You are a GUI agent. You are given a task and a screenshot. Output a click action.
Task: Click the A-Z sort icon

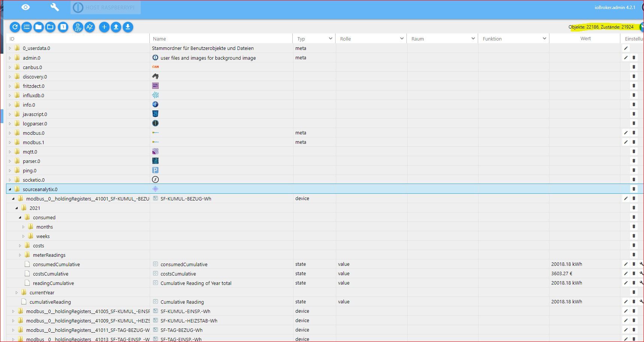click(90, 27)
